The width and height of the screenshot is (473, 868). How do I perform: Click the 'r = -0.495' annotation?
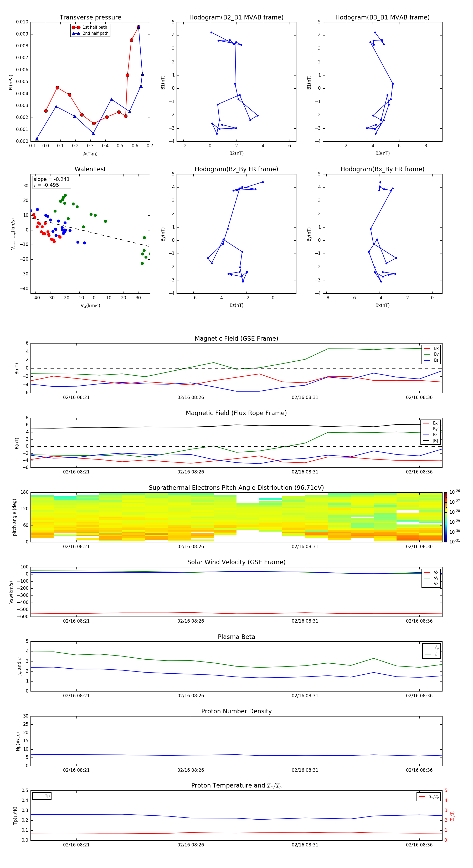tap(47, 185)
